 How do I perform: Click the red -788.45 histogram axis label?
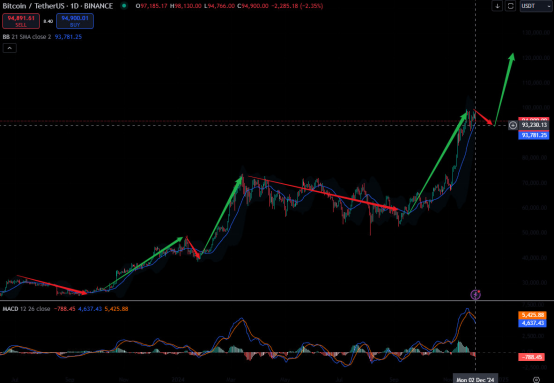click(x=531, y=357)
